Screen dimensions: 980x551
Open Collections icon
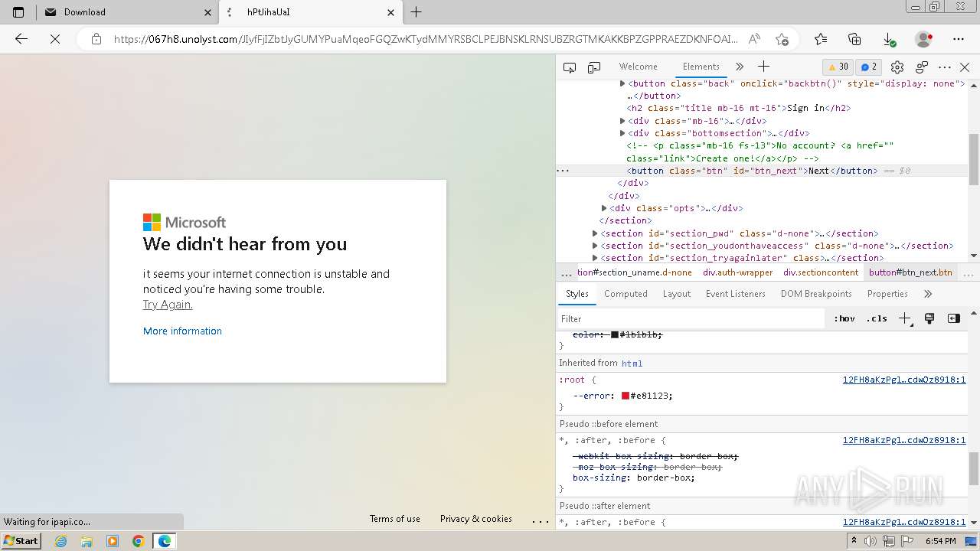pos(855,39)
